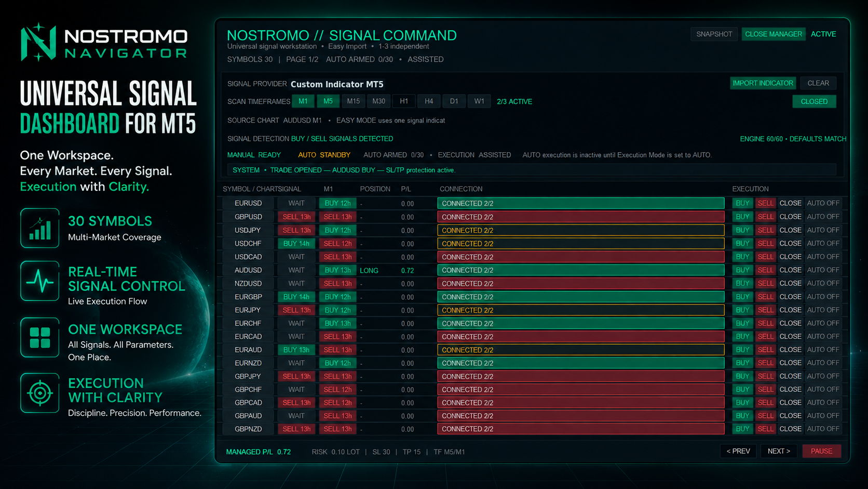Click the red PAUSE button
Viewport: 868px width, 489px height.
(821, 451)
